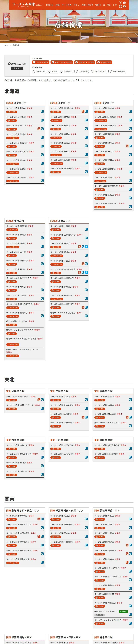Open the お問い合わせ nav item
The height and width of the screenshot is (644, 138).
pos(87,5)
